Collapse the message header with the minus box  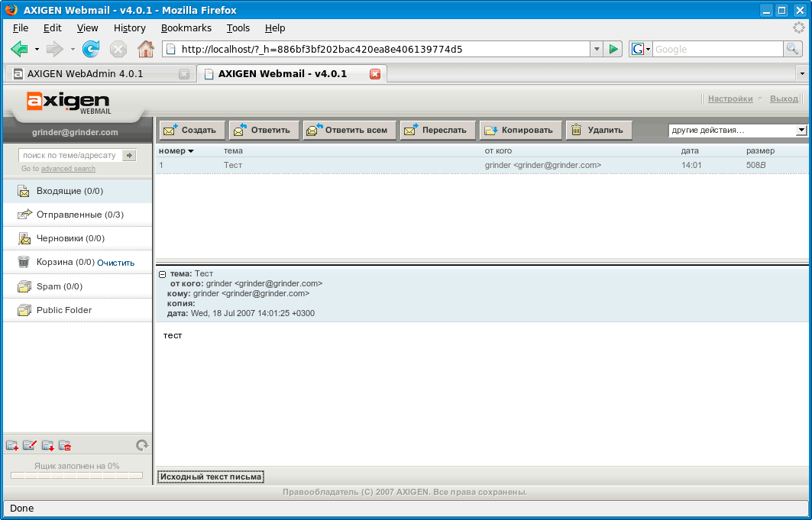click(x=162, y=274)
